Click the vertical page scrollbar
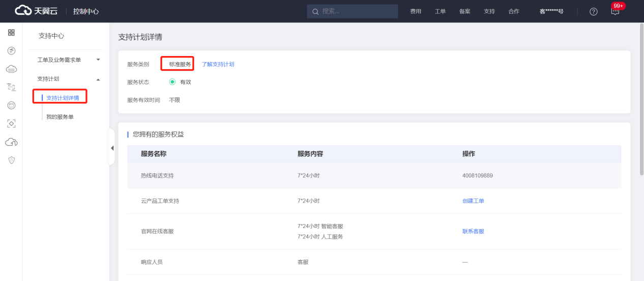644x281 pixels. click(641, 99)
